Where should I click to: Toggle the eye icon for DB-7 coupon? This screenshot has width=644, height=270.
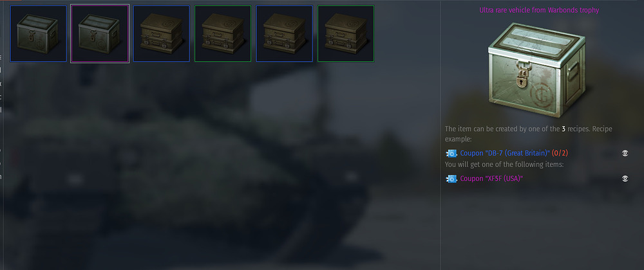click(625, 153)
